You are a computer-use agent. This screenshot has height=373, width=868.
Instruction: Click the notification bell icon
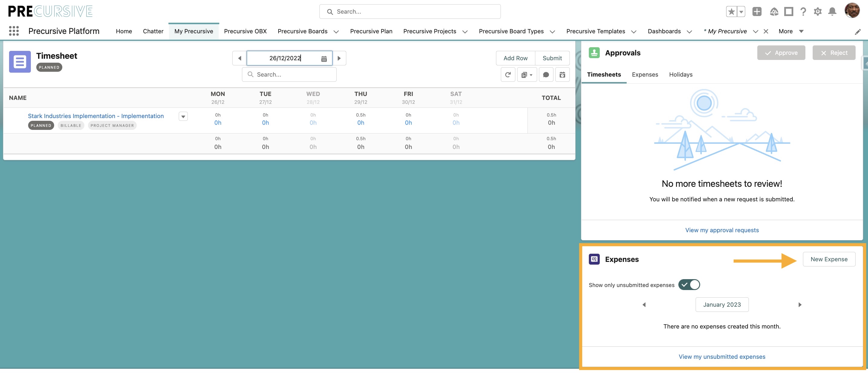832,11
